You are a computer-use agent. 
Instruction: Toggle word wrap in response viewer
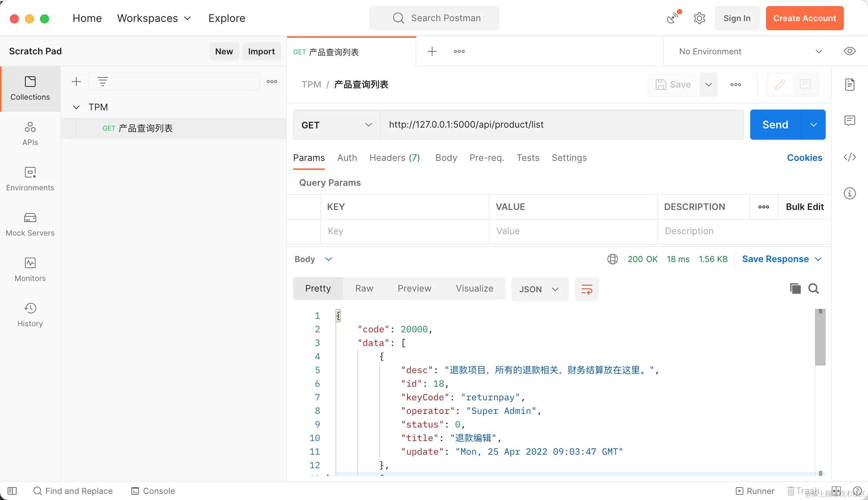click(587, 289)
